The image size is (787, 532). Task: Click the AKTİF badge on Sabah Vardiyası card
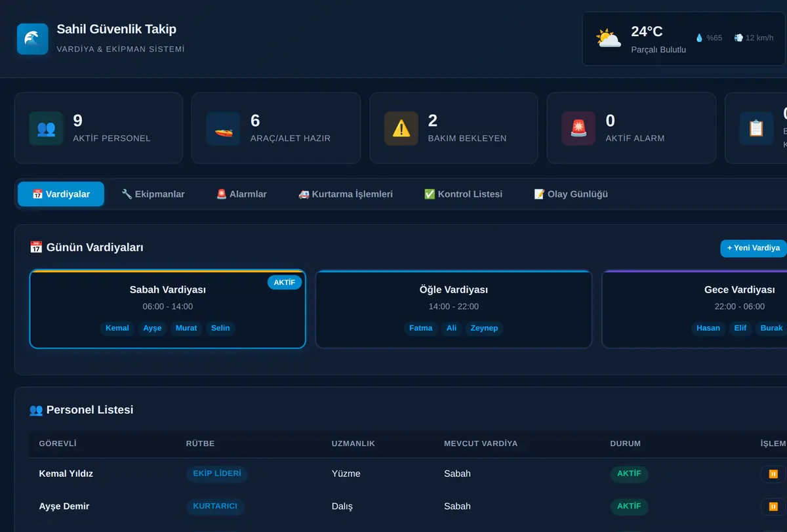[285, 282]
